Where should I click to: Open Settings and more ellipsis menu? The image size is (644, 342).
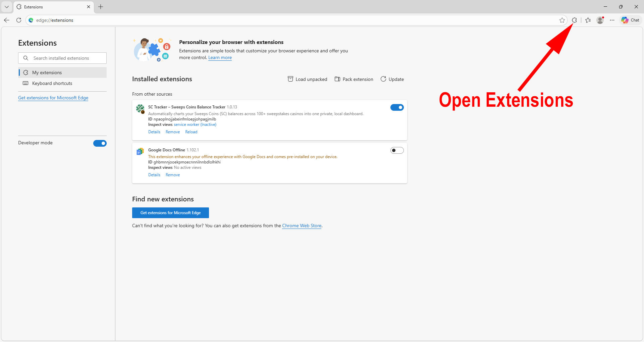tap(612, 20)
